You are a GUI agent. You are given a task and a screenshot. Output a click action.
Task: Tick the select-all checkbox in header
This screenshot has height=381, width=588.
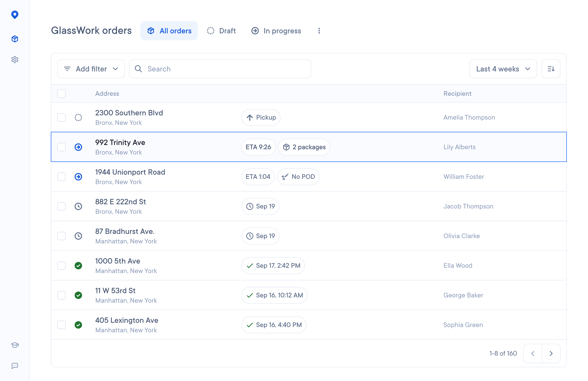pyautogui.click(x=61, y=94)
